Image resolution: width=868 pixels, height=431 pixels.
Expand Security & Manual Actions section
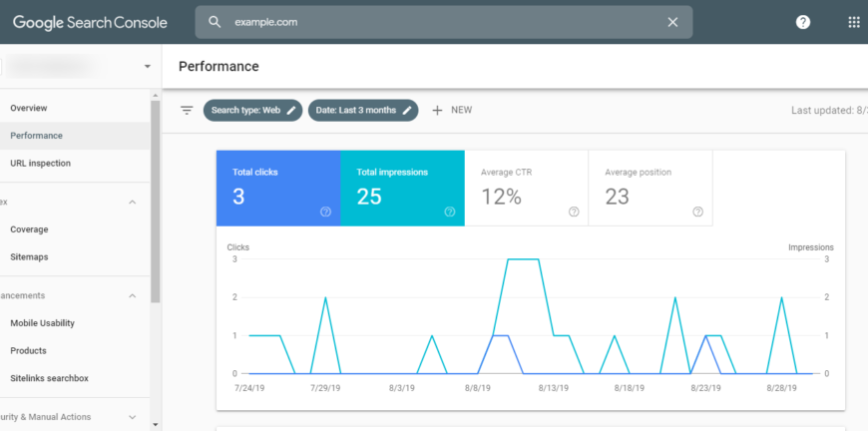click(133, 417)
